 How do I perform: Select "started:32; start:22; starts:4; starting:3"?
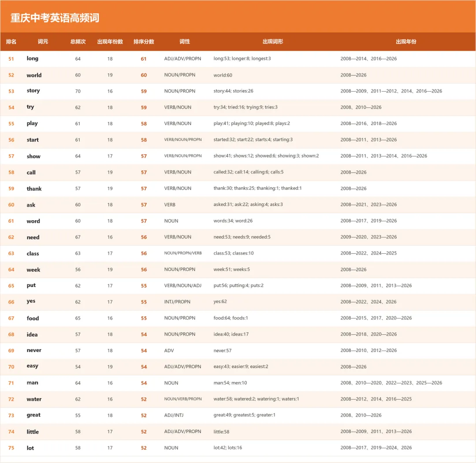[x=253, y=140]
